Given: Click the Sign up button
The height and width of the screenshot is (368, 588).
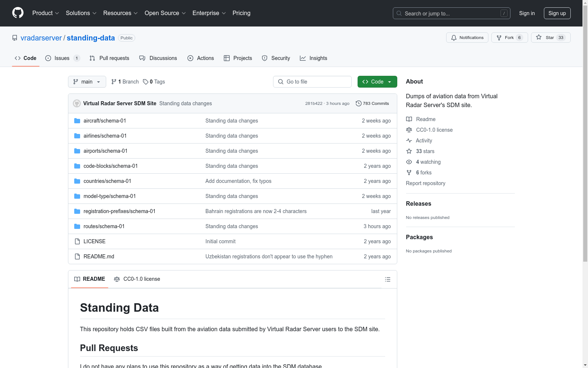Looking at the screenshot, I should (x=557, y=13).
